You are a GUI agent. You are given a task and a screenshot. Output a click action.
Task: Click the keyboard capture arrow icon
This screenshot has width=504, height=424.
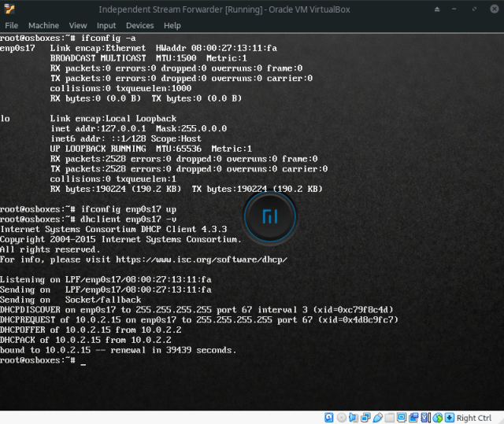[x=450, y=418]
